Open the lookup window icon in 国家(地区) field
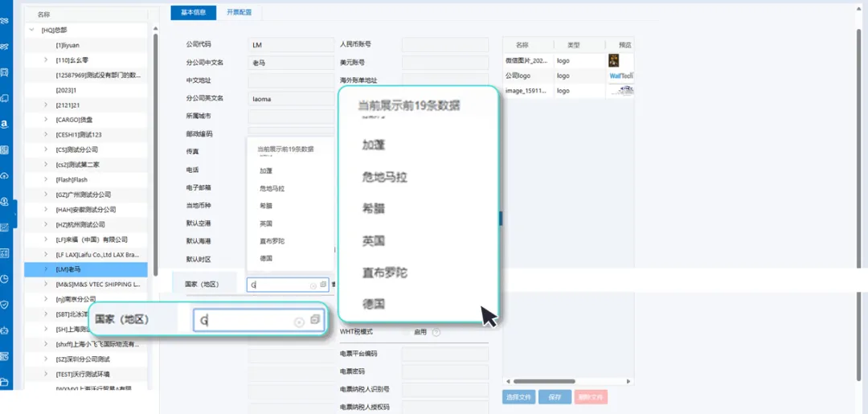The height and width of the screenshot is (414, 868). pyautogui.click(x=323, y=285)
